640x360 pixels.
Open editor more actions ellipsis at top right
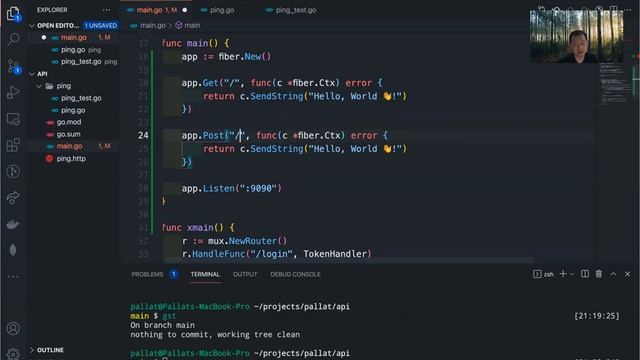click(627, 9)
